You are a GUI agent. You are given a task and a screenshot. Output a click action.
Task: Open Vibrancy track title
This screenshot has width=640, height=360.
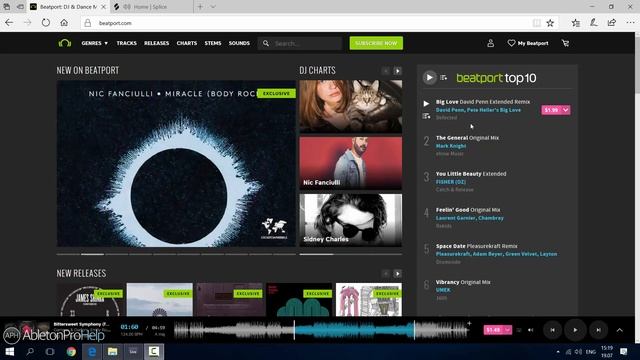coord(447,282)
